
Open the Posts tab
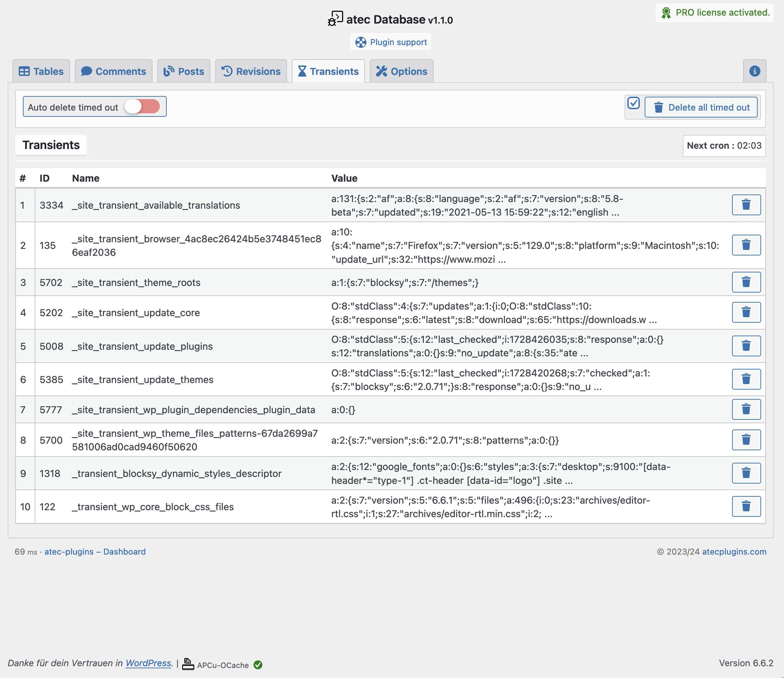coord(184,71)
